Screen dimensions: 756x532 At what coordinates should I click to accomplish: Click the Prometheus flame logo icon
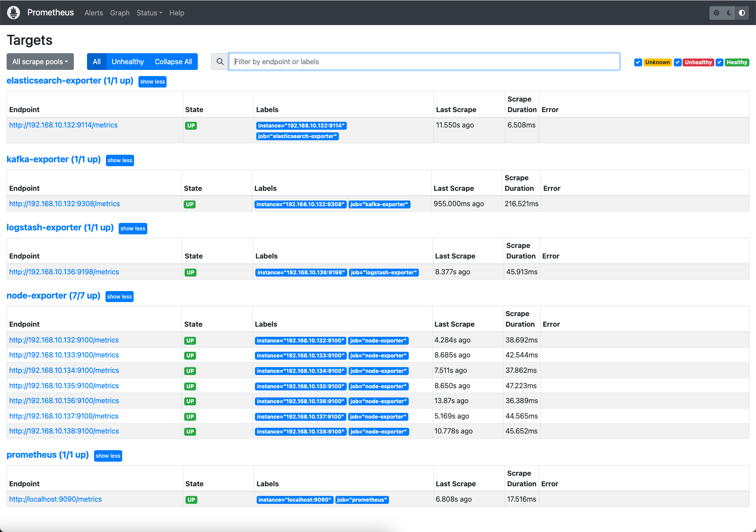[14, 13]
